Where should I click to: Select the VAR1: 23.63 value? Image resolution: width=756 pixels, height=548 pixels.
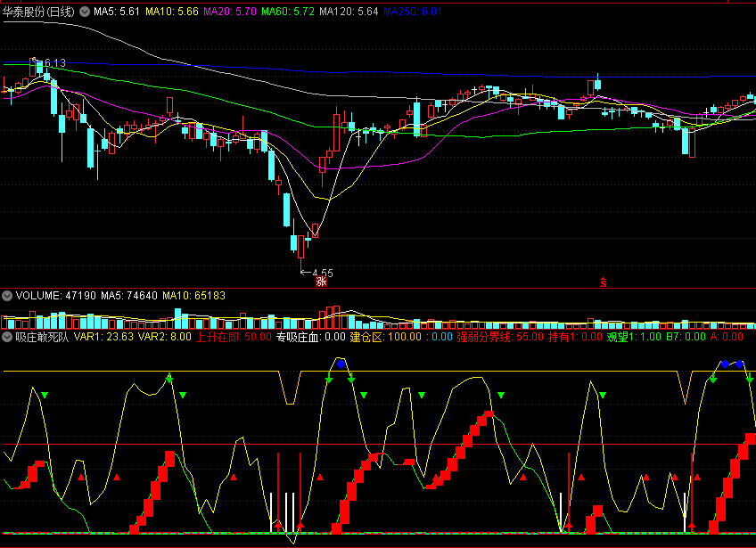(103, 337)
